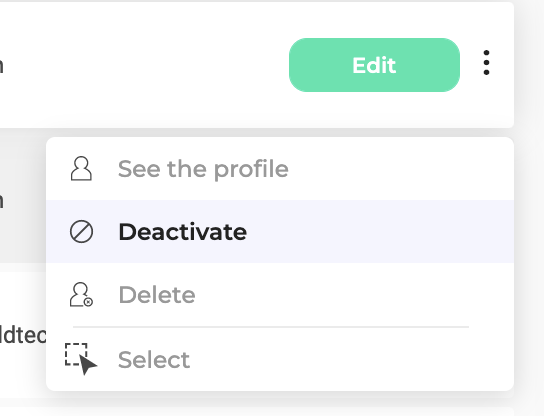This screenshot has width=544, height=416.
Task: Click the "See the profile" text
Action: pyautogui.click(x=203, y=169)
